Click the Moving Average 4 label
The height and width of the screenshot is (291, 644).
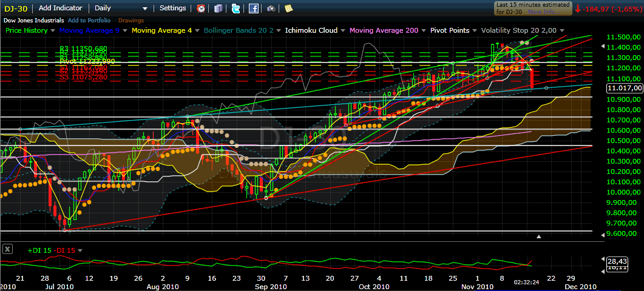(x=162, y=30)
